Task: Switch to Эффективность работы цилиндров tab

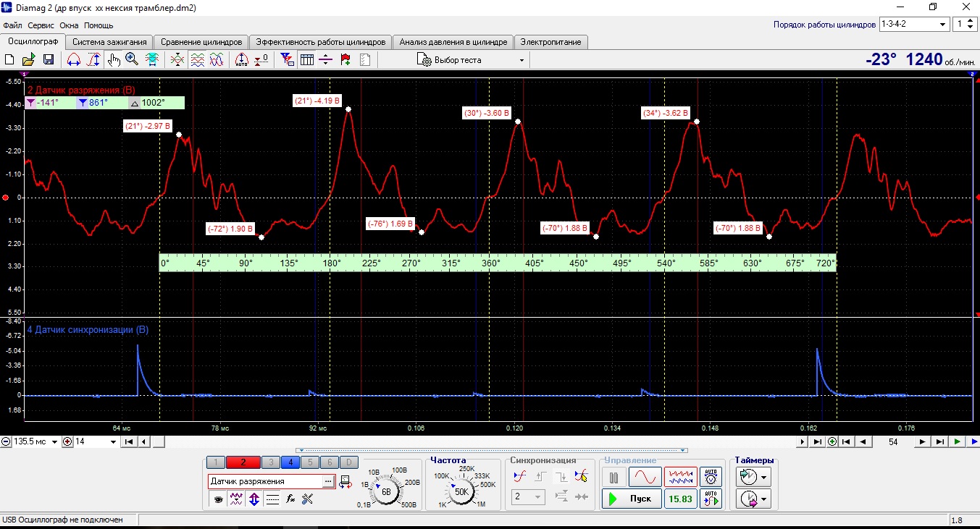Action: point(322,42)
